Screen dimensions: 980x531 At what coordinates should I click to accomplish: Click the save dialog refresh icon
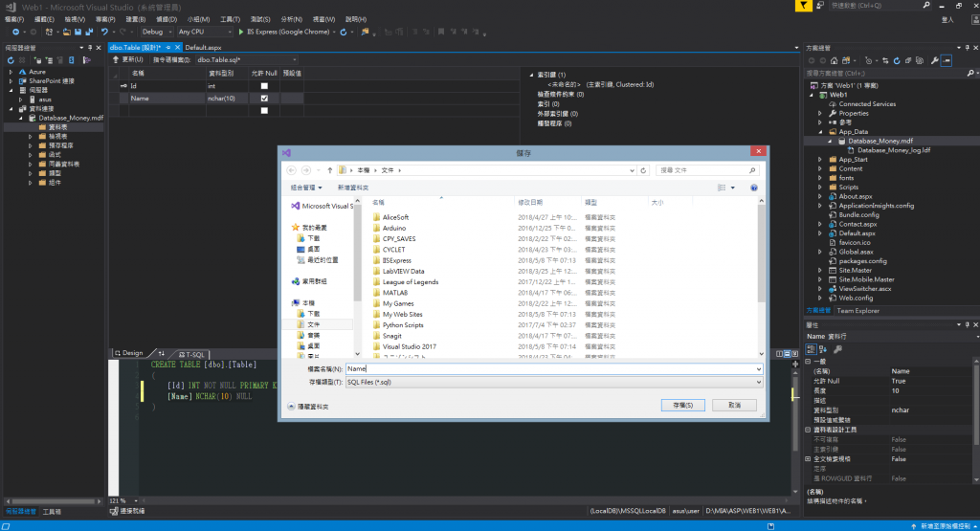[643, 170]
